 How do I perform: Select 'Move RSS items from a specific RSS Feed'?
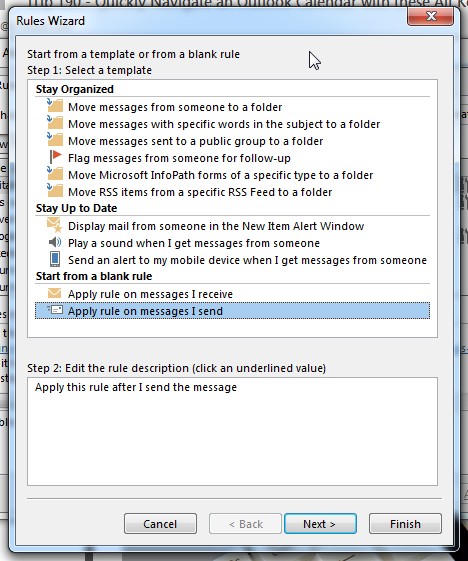(x=200, y=192)
